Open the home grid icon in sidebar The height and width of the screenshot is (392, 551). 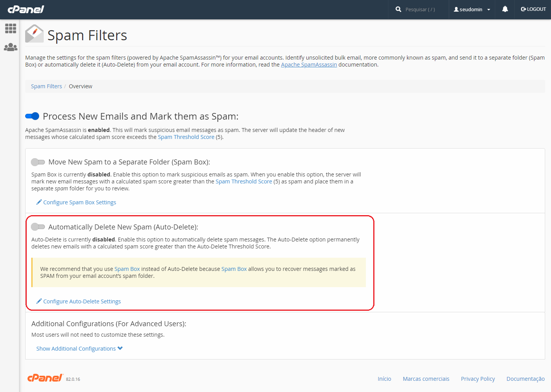point(10,28)
